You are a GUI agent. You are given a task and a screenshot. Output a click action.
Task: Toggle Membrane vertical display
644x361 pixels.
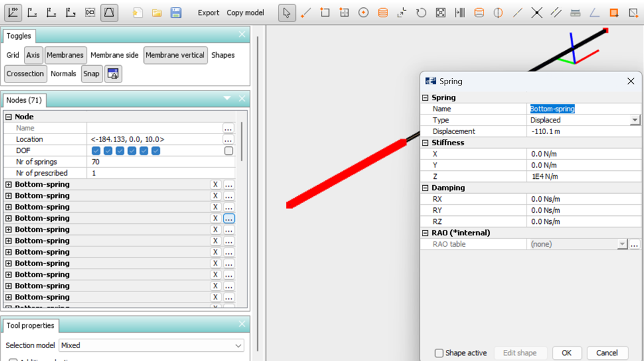pos(175,55)
